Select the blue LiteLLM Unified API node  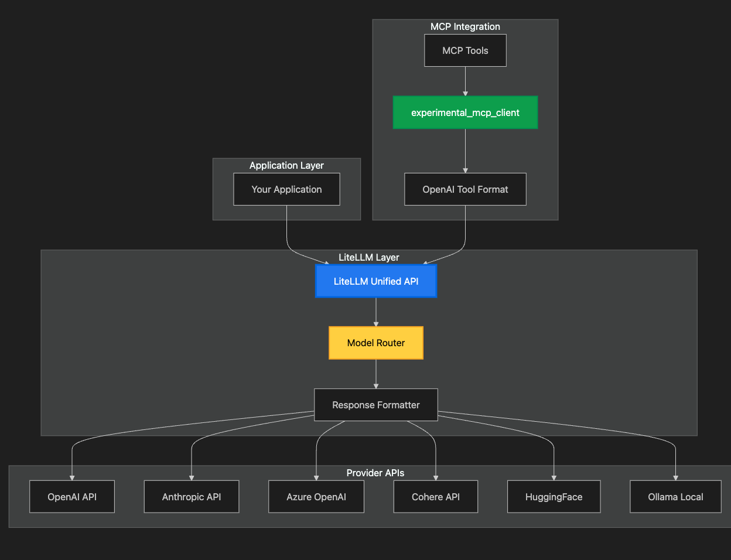(x=376, y=281)
